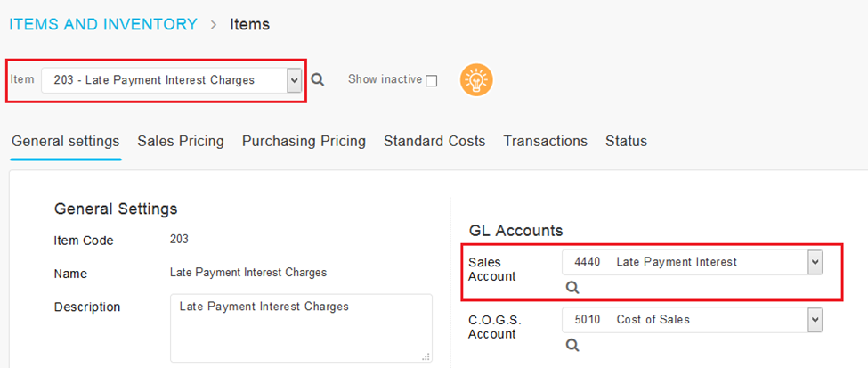This screenshot has height=368, width=868.
Task: Select the General settings tab
Action: tap(65, 142)
